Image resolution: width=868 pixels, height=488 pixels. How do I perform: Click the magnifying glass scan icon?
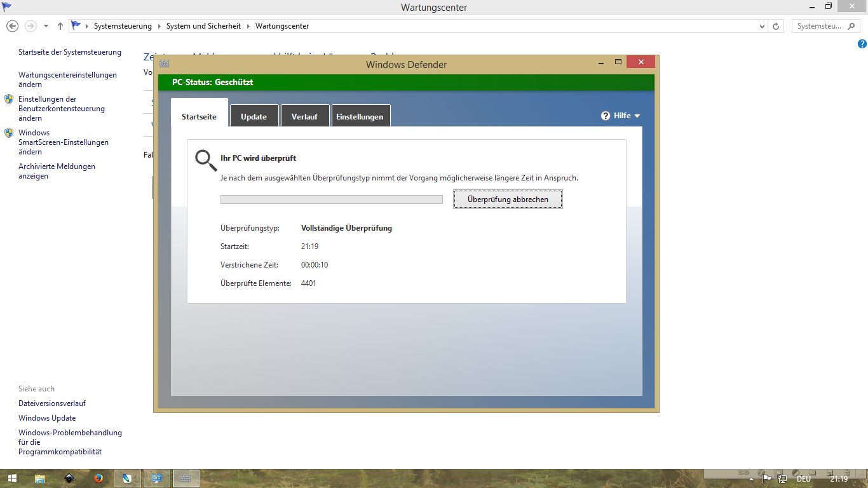(205, 161)
